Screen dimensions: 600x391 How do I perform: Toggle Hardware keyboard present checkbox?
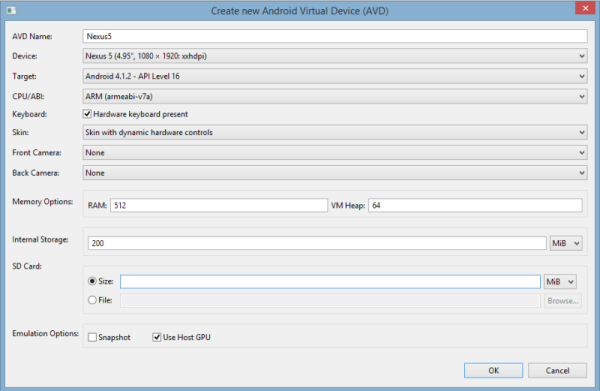point(87,114)
